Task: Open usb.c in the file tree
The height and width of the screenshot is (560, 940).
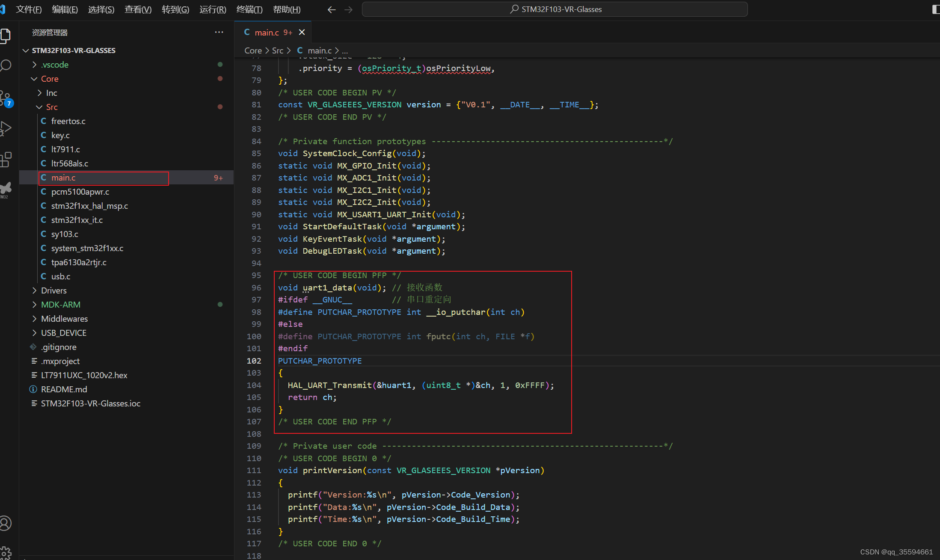Action: (61, 276)
